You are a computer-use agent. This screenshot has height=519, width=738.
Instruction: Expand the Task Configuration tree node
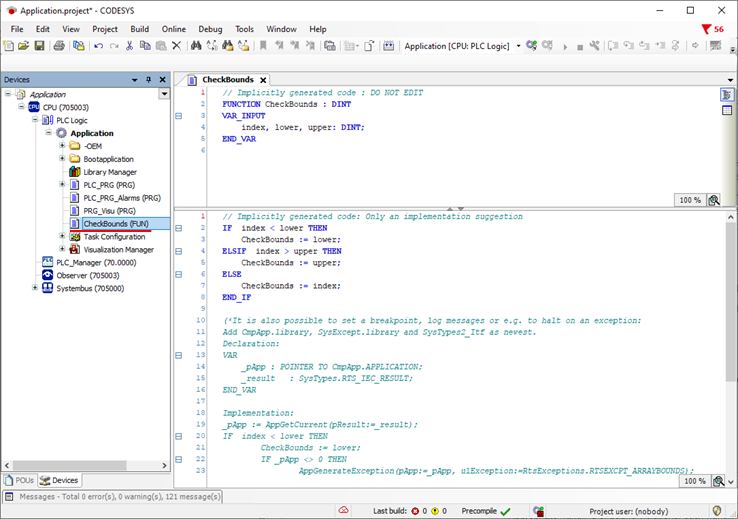coord(62,237)
